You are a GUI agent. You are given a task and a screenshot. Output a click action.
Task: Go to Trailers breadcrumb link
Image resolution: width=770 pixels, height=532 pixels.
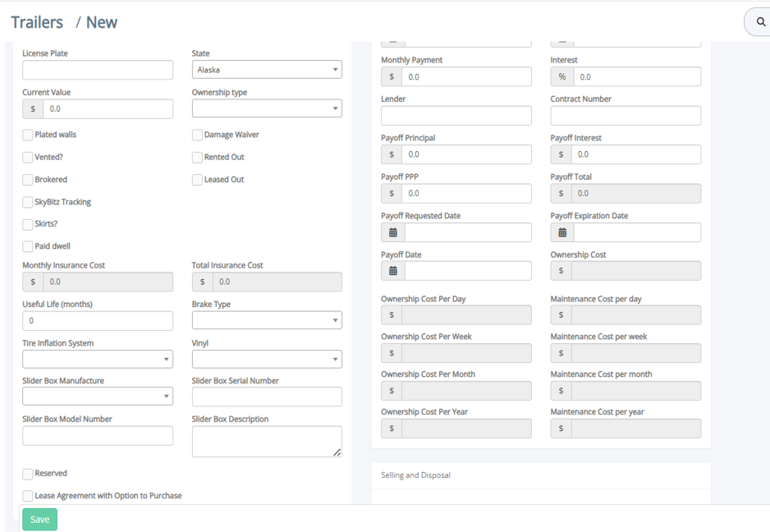[x=37, y=22]
